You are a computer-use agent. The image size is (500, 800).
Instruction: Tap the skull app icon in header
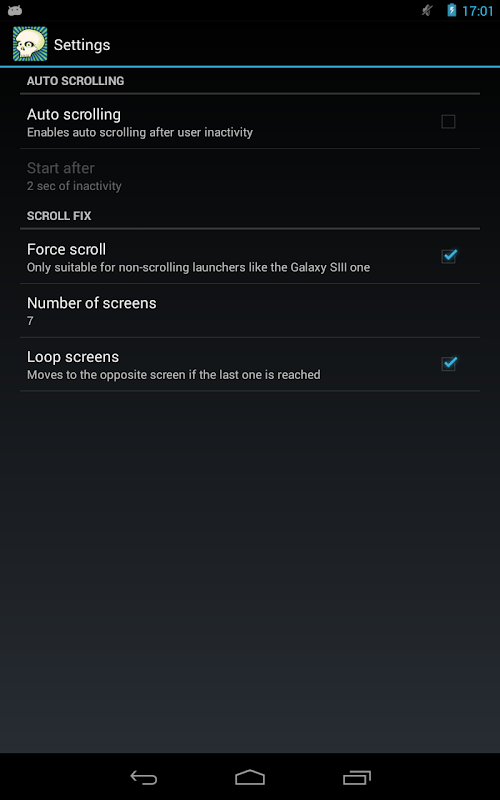coord(30,44)
